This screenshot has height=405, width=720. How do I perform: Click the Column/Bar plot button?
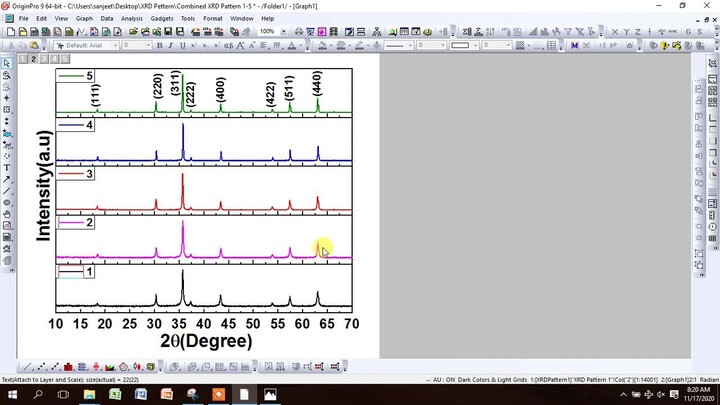[68, 366]
